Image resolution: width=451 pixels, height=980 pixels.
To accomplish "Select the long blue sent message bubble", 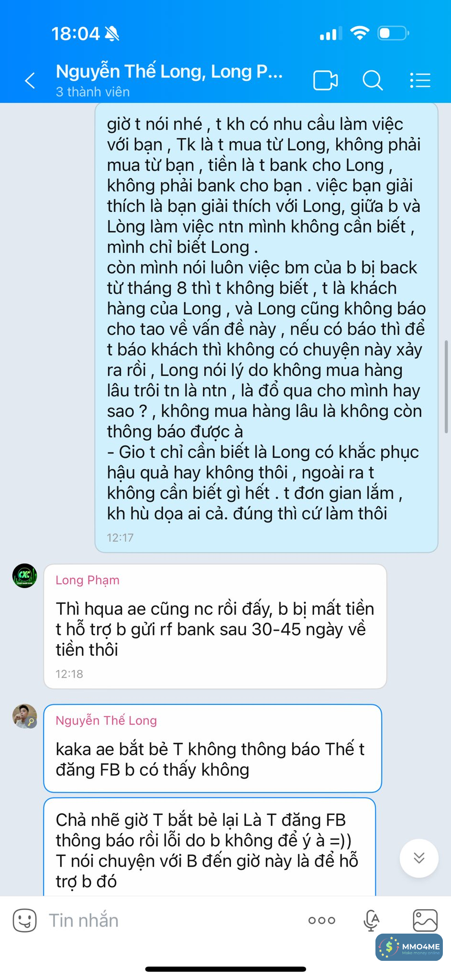I will coord(266,328).
